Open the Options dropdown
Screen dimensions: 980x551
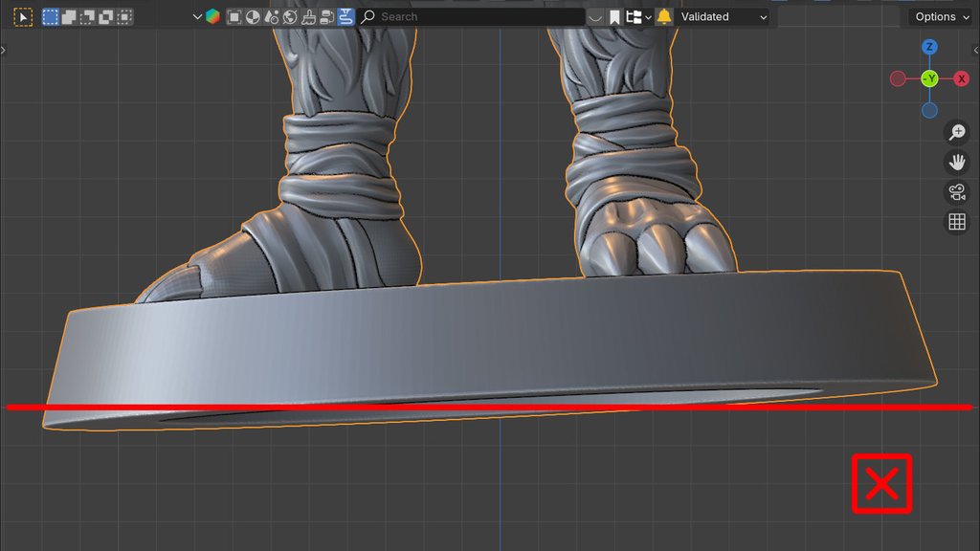point(939,16)
